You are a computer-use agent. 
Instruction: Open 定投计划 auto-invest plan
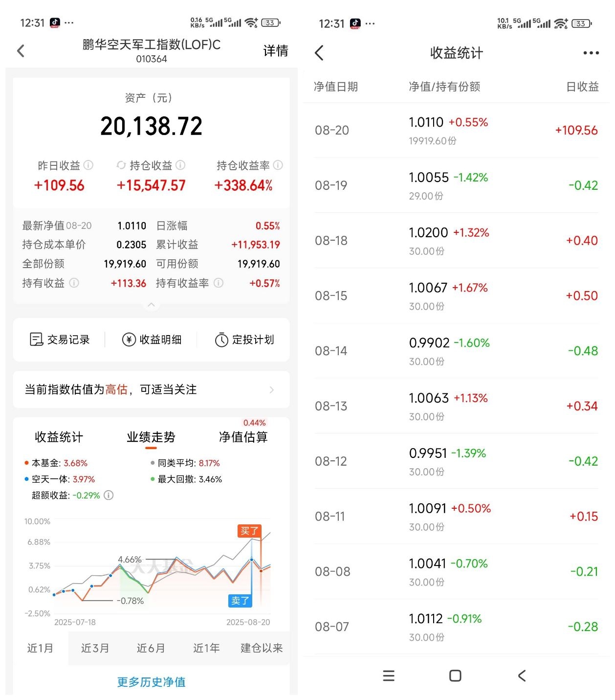pos(244,339)
